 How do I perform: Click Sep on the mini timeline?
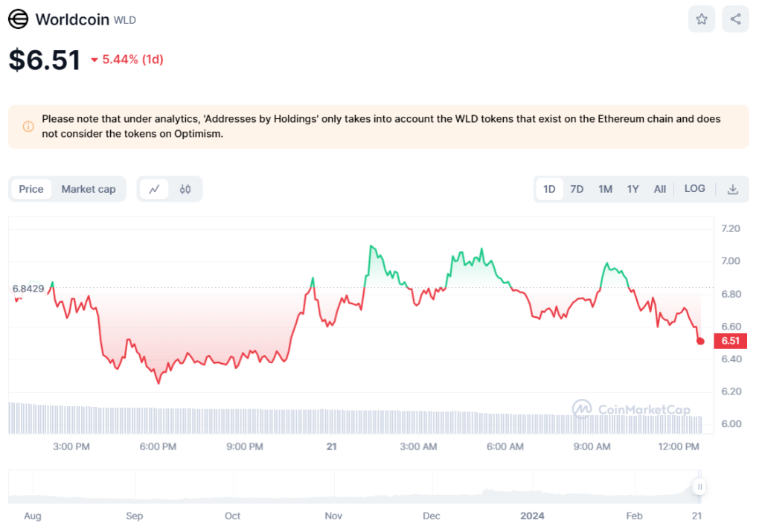pos(135,516)
